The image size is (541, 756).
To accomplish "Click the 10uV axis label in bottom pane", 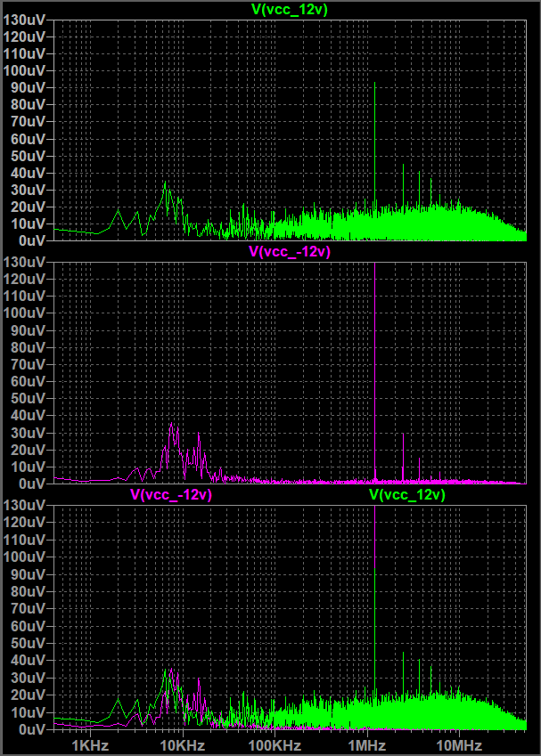I will [x=28, y=712].
